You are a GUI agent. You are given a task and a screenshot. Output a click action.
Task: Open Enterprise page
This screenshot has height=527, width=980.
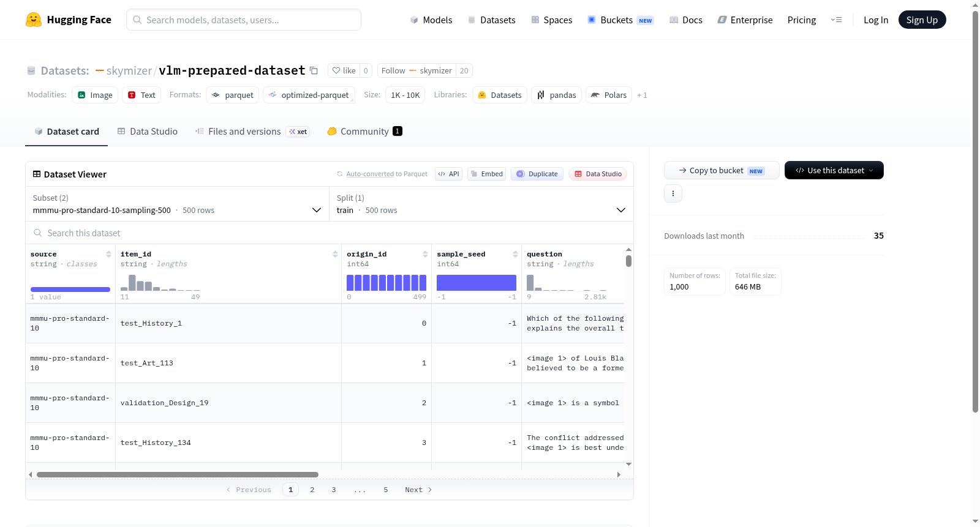coord(745,20)
